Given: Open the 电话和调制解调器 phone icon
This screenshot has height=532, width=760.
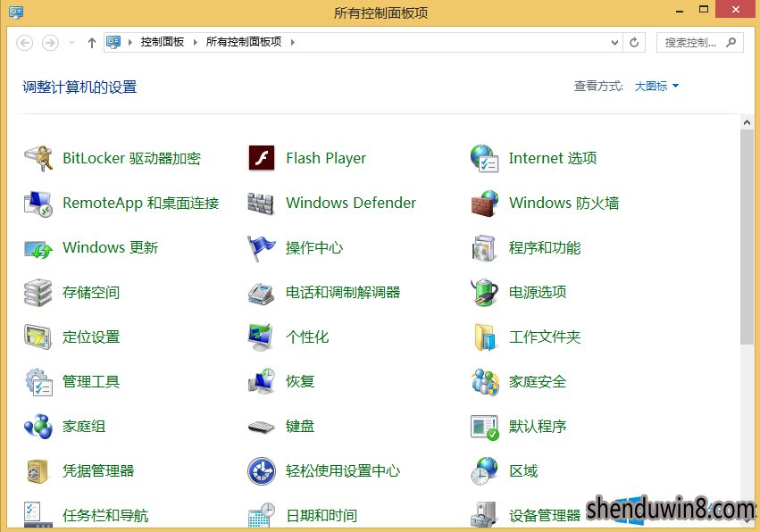Looking at the screenshot, I should 262,293.
